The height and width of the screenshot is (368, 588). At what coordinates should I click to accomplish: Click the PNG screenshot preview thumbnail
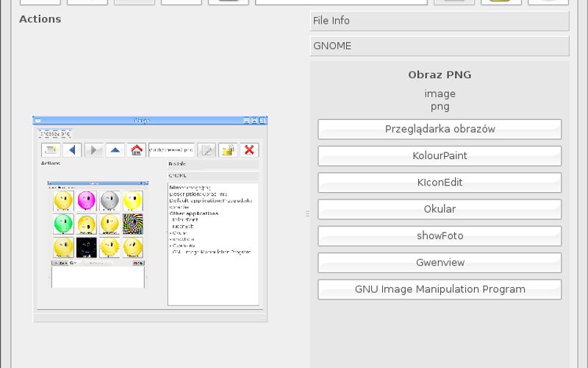150,219
